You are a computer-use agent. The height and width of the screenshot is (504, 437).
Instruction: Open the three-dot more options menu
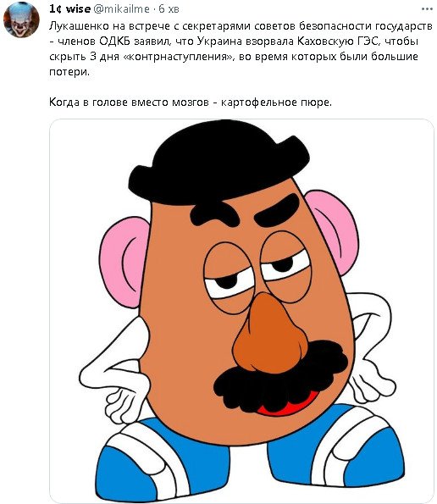coord(427,9)
